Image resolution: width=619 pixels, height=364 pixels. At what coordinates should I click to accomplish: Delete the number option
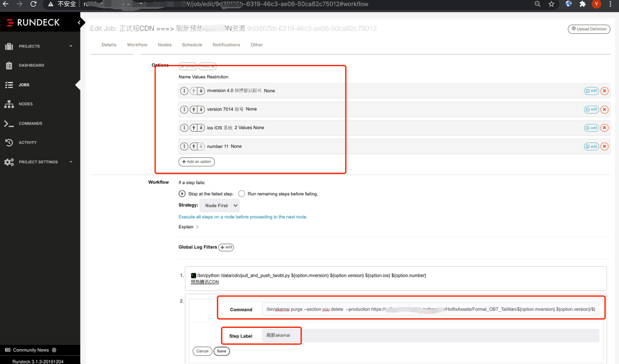coord(604,147)
